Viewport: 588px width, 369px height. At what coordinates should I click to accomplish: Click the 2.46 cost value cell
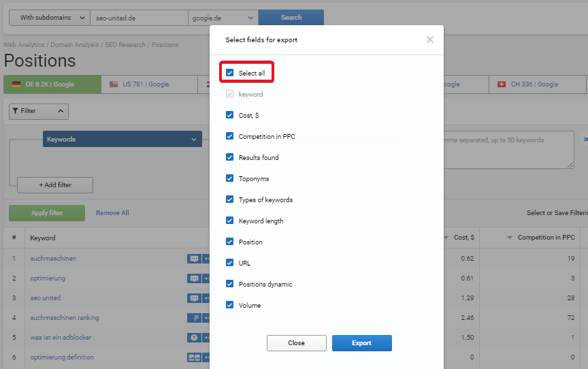coord(468,318)
